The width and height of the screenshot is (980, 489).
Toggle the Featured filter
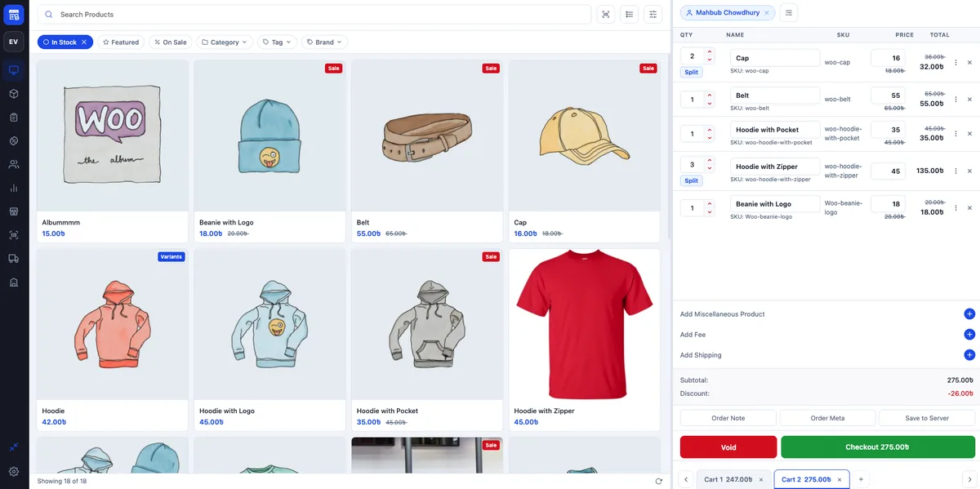point(121,42)
